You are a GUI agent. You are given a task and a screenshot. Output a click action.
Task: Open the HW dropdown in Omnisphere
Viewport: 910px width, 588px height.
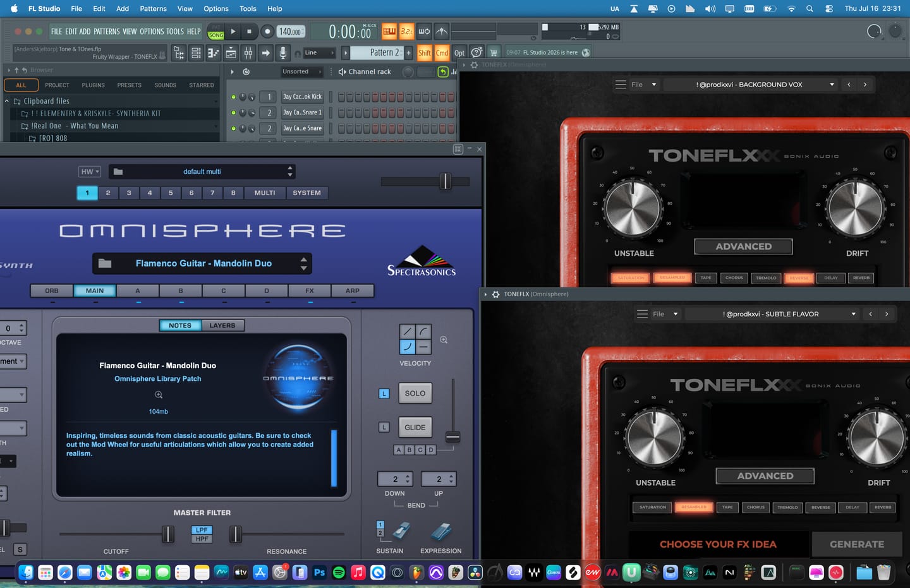pyautogui.click(x=89, y=172)
